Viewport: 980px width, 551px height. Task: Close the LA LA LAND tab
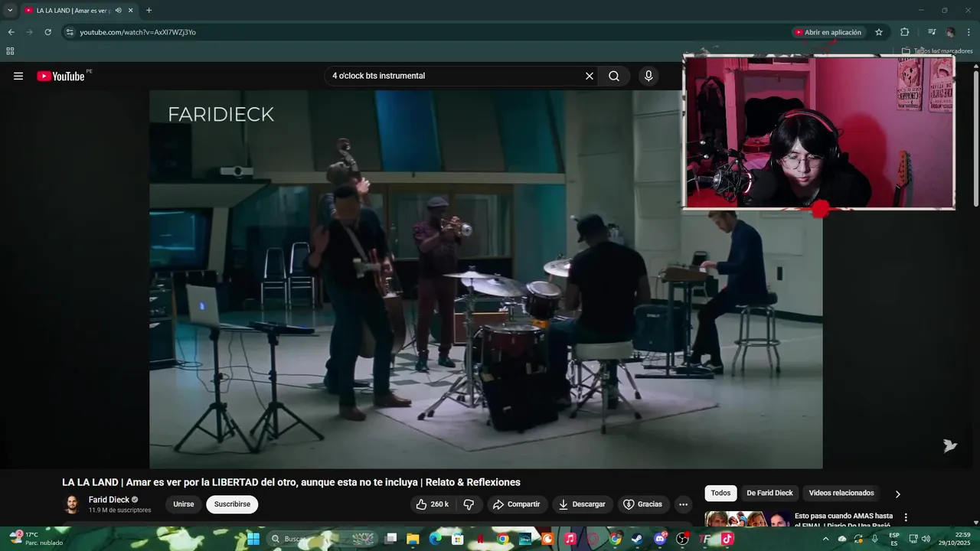(x=130, y=11)
